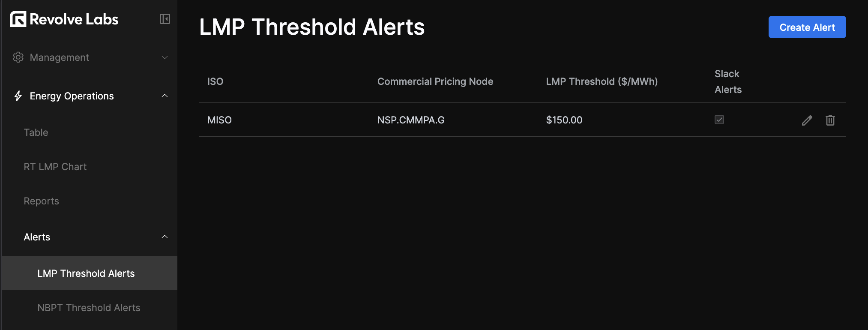
Task: Open NBPT Threshold Alerts
Action: click(89, 307)
